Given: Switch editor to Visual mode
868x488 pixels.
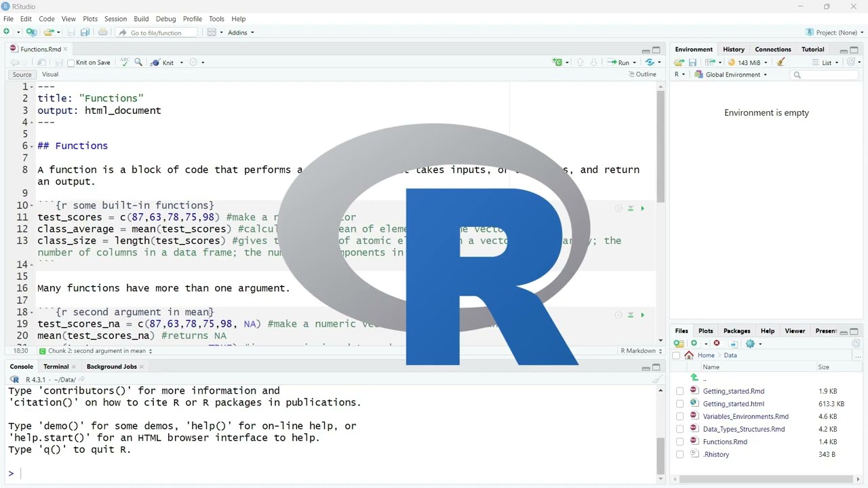Looking at the screenshot, I should (x=50, y=75).
